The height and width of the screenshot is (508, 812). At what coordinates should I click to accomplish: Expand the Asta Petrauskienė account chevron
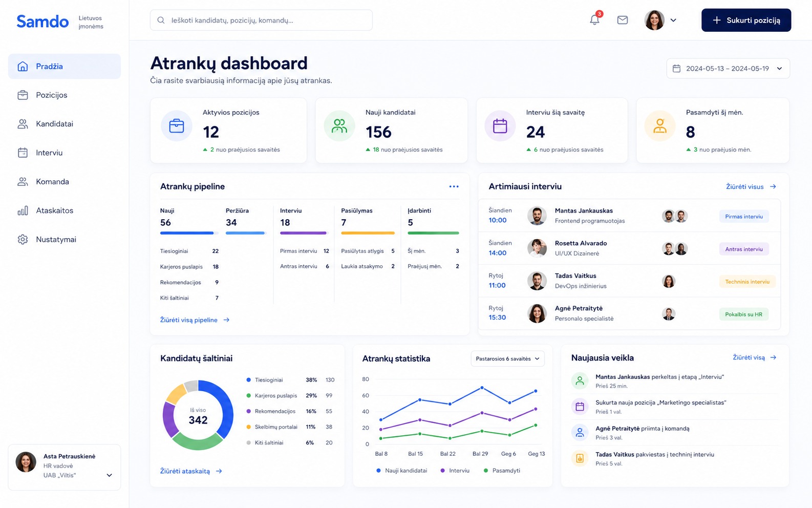coord(109,475)
